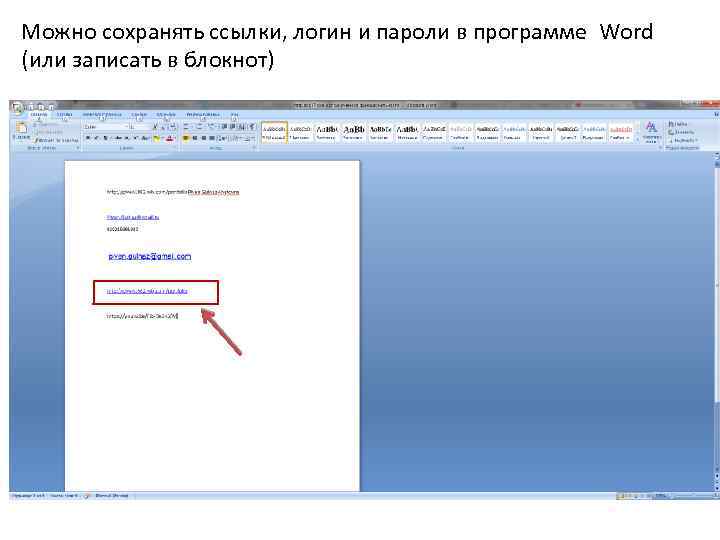Select the Heading 2 style thumbnail

click(x=354, y=133)
